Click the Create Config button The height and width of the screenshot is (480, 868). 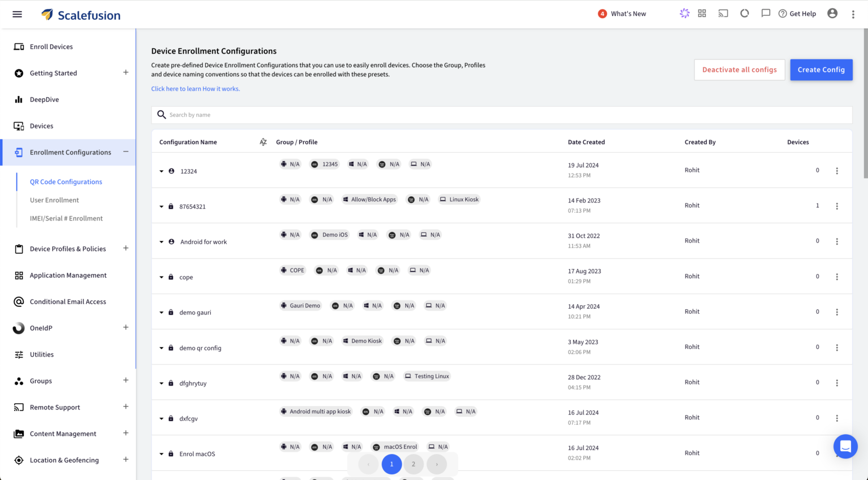tap(821, 70)
